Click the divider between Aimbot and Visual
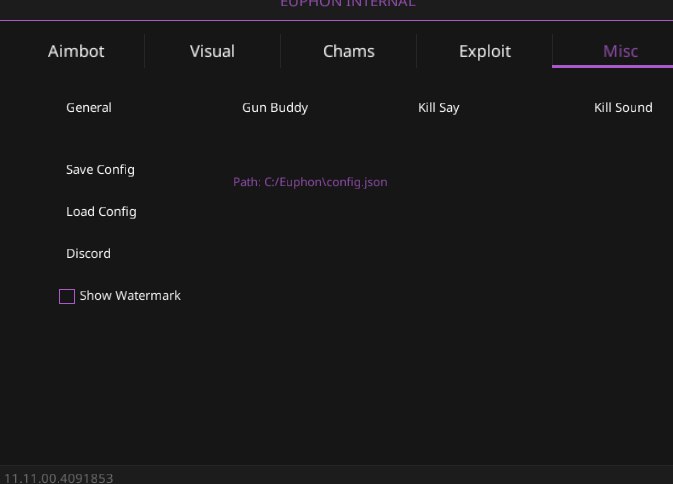The width and height of the screenshot is (673, 484). pyautogui.click(x=145, y=51)
